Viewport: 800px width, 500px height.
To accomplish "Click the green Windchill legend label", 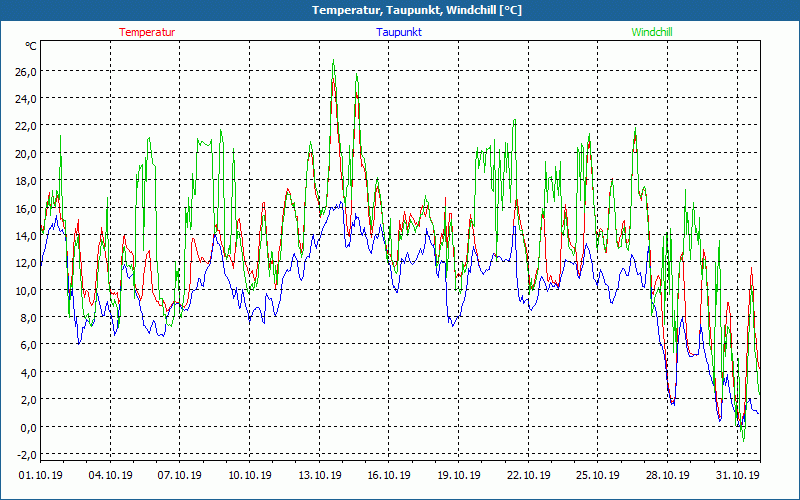I will click(x=652, y=32).
